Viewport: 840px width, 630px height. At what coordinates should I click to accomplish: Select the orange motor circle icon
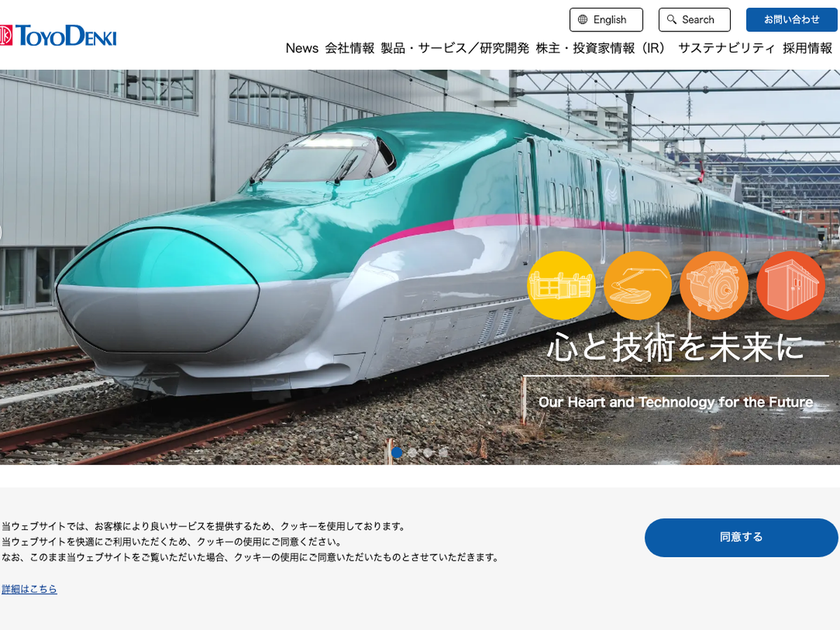click(714, 286)
